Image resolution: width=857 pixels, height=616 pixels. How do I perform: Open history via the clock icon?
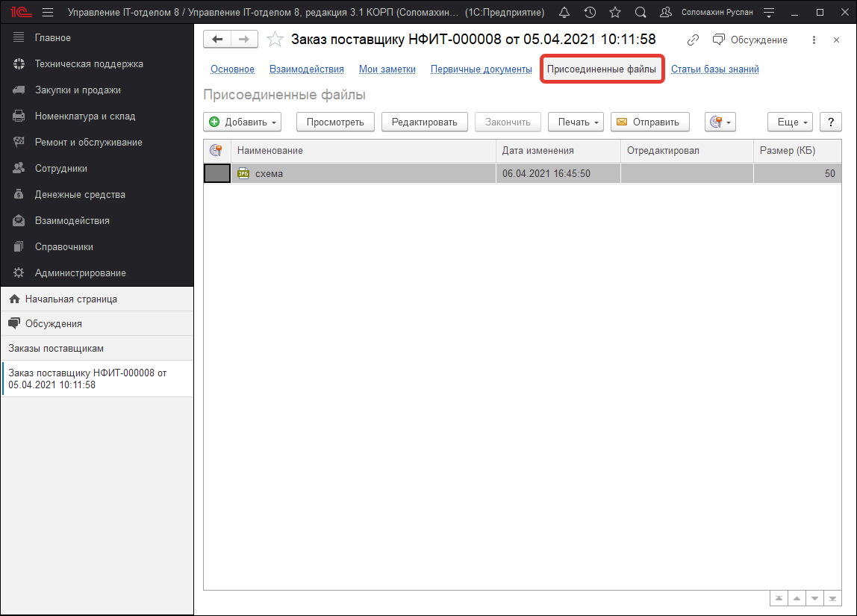[x=590, y=13]
